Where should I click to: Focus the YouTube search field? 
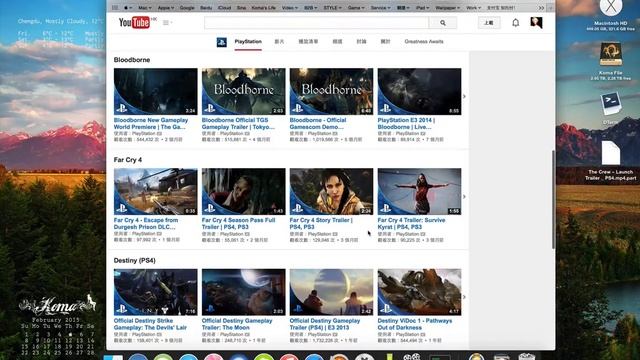coord(317,23)
